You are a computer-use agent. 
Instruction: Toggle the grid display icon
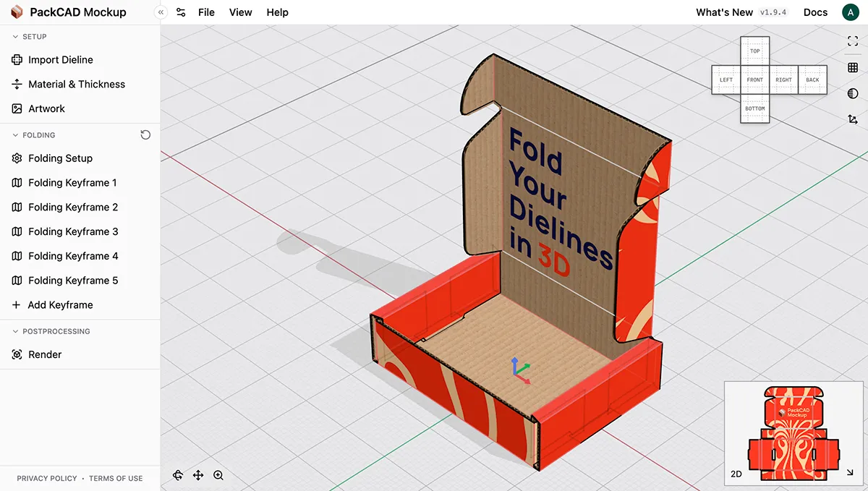point(853,67)
